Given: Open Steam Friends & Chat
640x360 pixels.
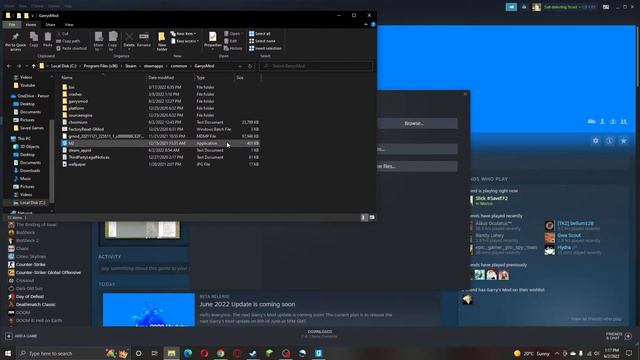Looking at the screenshot, I should (x=619, y=336).
